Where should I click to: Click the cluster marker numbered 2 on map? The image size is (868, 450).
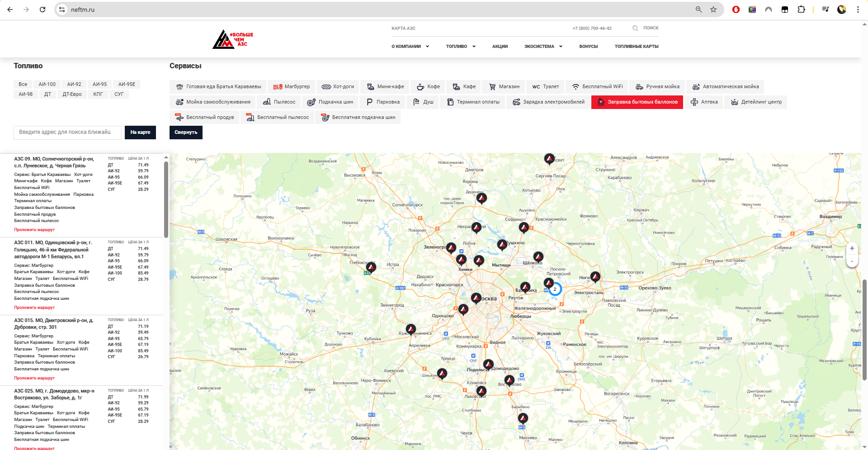(555, 289)
